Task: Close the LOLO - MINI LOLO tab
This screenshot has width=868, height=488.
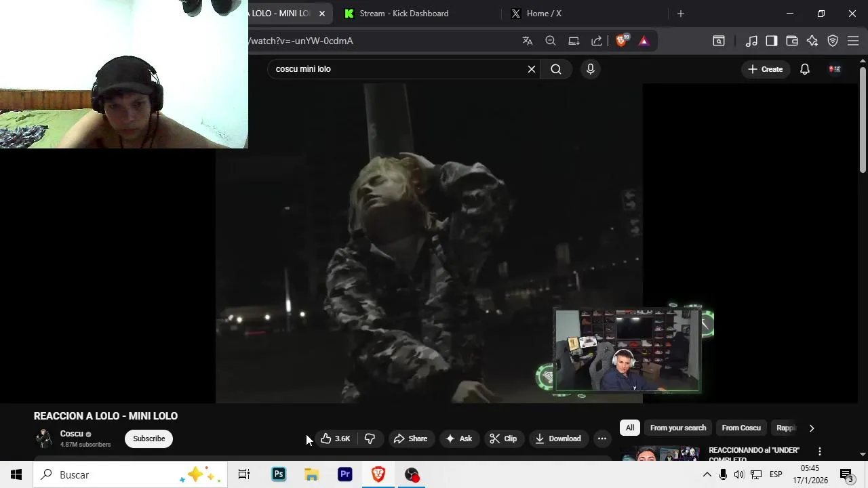Action: tap(322, 14)
